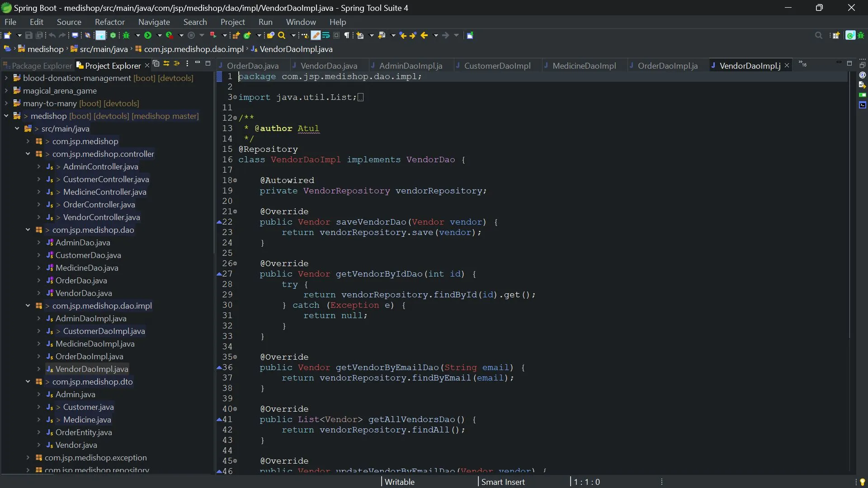Open the Javadoc @ view icon
The image size is (868, 488).
[863, 75]
